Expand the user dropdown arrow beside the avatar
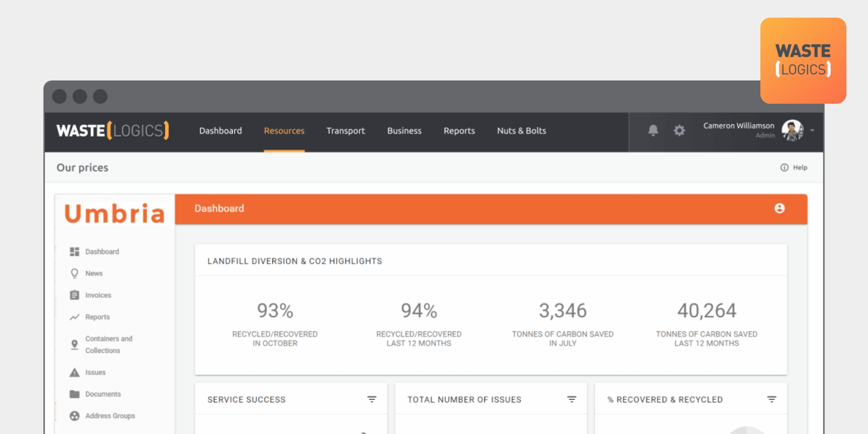This screenshot has height=434, width=868. (812, 130)
